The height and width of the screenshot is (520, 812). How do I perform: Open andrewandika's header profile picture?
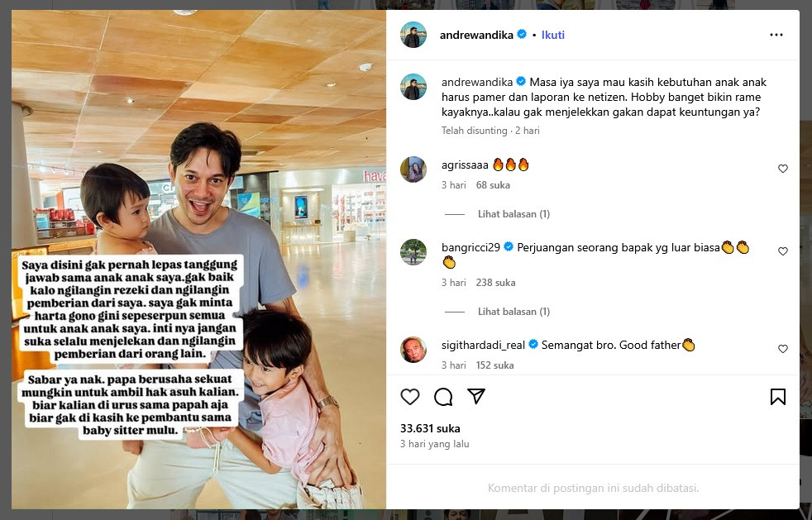point(413,35)
